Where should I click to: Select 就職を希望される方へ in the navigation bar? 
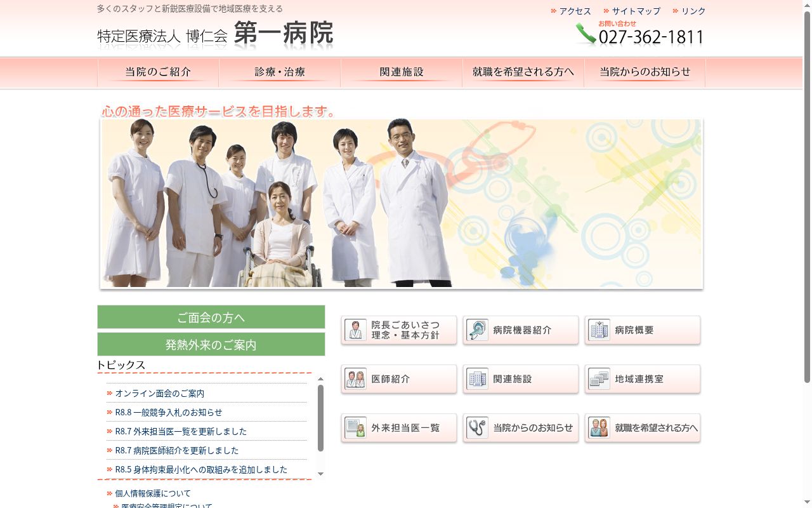coord(523,72)
